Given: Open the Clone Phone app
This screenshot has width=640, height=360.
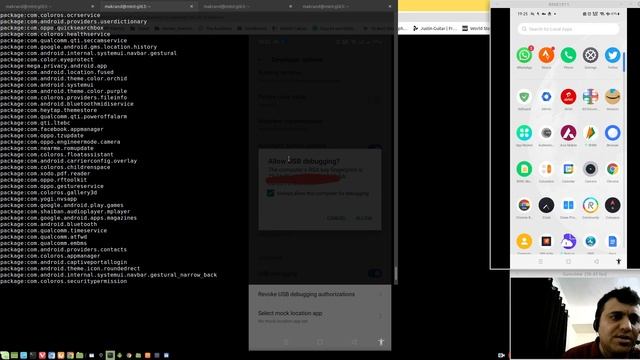Looking at the screenshot, I should coord(568,205).
